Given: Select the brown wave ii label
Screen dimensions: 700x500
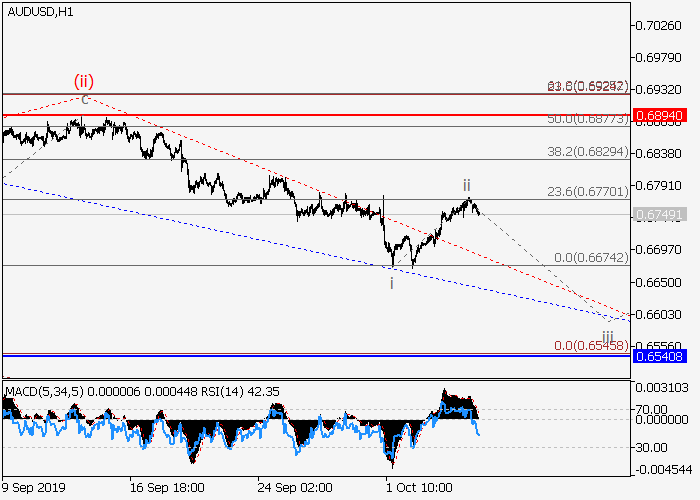Looking at the screenshot, I should 466,185.
